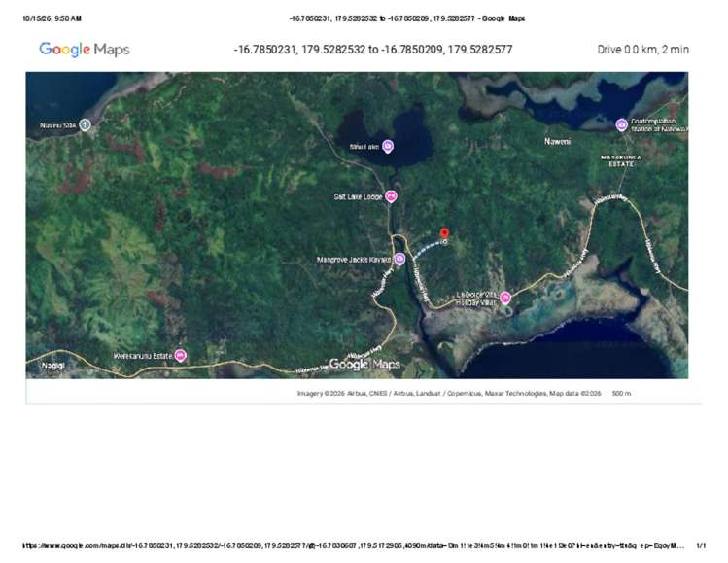This screenshot has height=563, width=728.
Task: Select the Contemplation station attraction pin
Action: [x=622, y=124]
